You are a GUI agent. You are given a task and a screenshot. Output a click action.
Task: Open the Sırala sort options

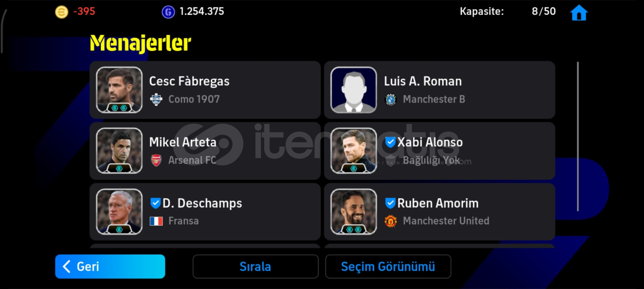pyautogui.click(x=255, y=267)
